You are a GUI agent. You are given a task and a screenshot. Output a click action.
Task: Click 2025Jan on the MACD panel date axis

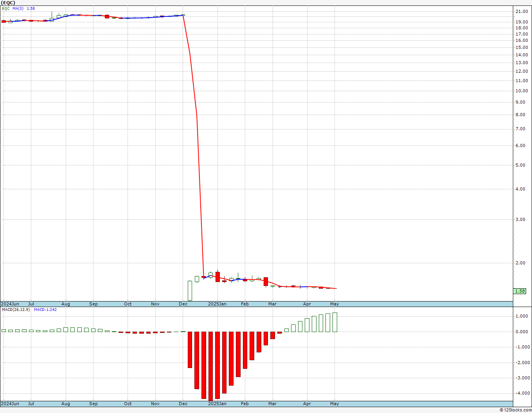pyautogui.click(x=217, y=404)
